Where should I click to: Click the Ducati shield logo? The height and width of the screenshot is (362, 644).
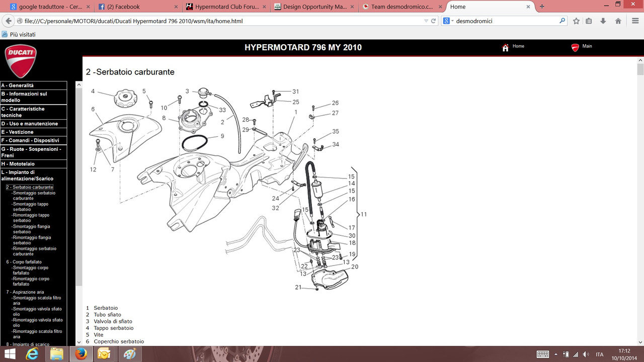point(21,61)
